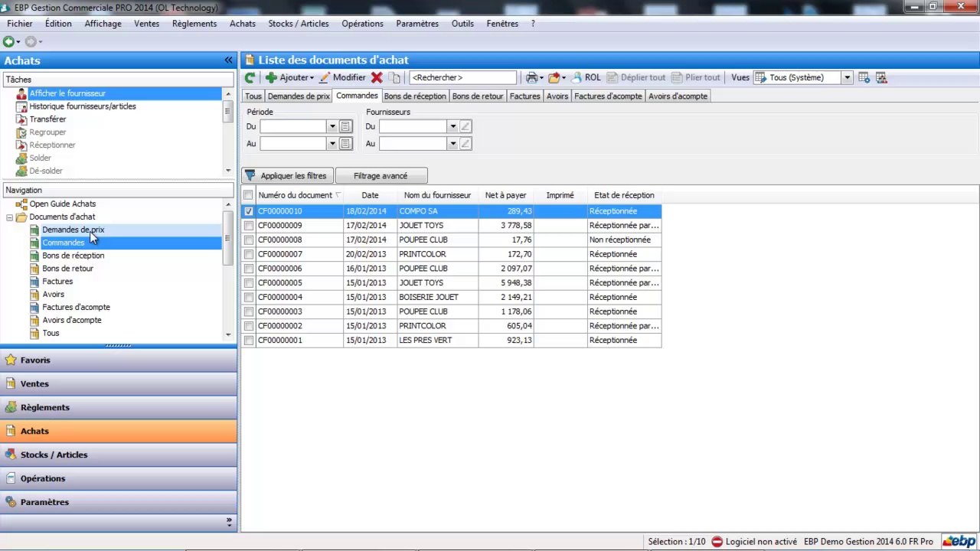This screenshot has height=551, width=980.
Task: Sort by the Date column header
Action: (371, 195)
